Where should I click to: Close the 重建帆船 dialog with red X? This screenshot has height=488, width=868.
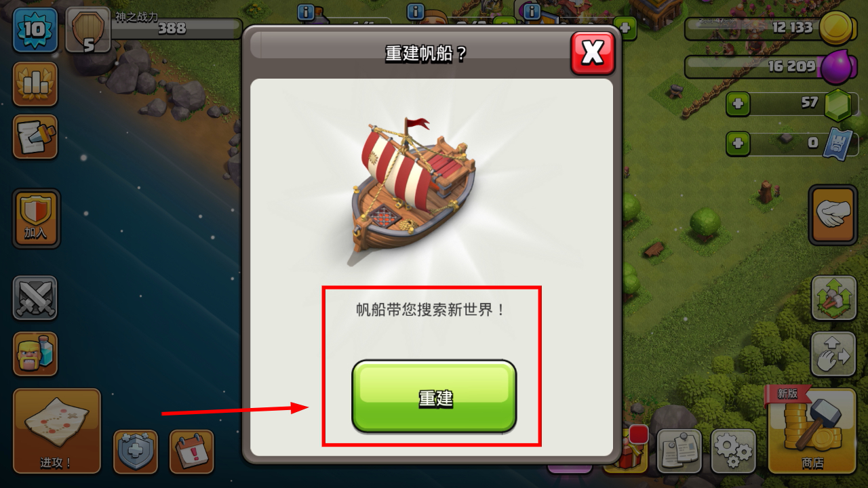pos(593,52)
